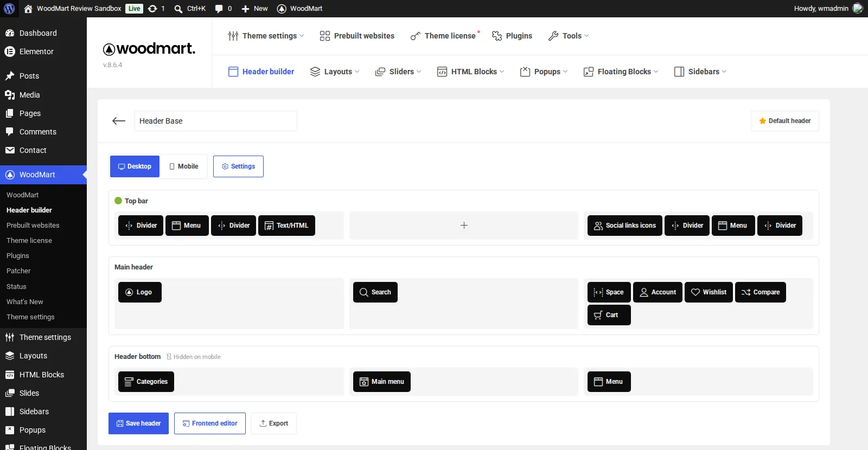This screenshot has height=450, width=868.
Task: Expand the Layouts dropdown in the top navigation
Action: click(x=334, y=72)
